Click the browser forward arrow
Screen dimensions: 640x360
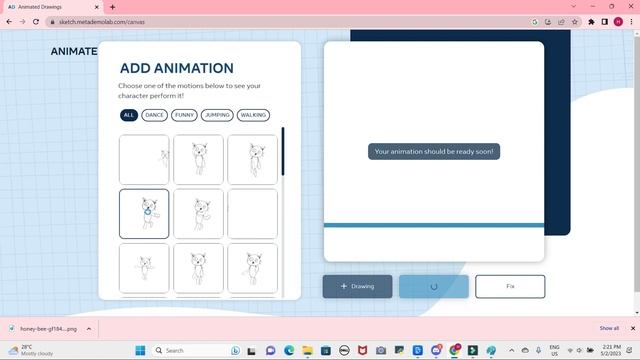(x=22, y=22)
